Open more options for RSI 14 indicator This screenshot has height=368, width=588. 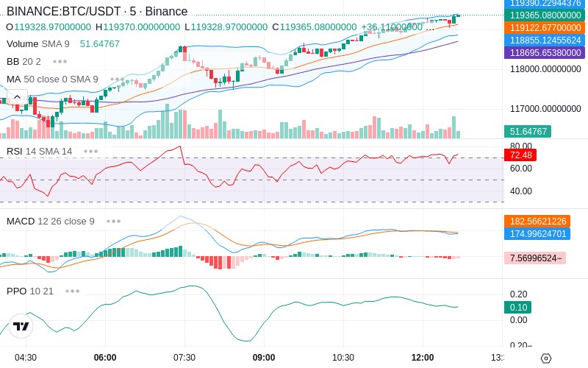[90, 152]
